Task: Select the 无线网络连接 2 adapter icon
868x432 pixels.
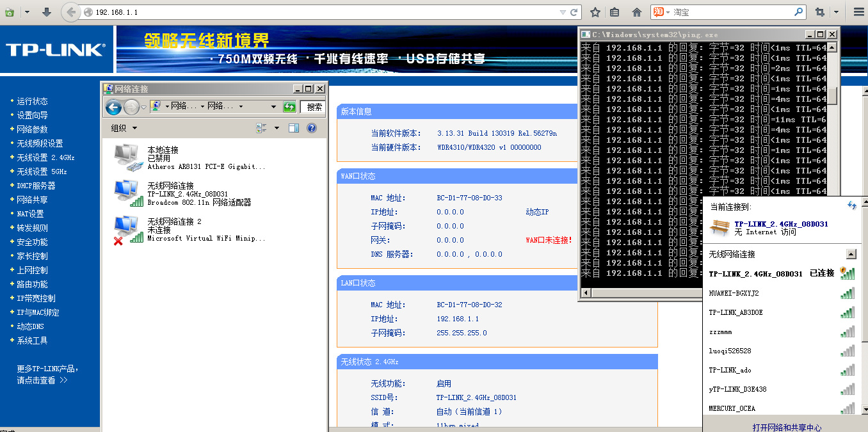Action: click(x=128, y=230)
